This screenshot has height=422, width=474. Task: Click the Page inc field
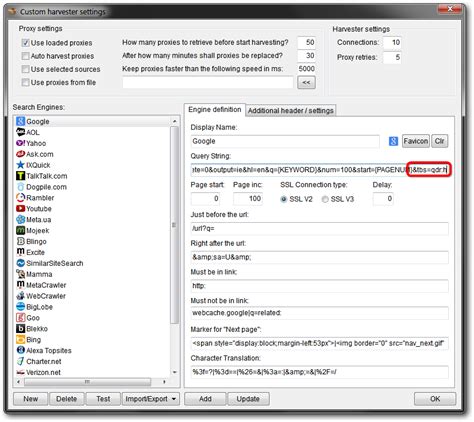click(x=248, y=199)
